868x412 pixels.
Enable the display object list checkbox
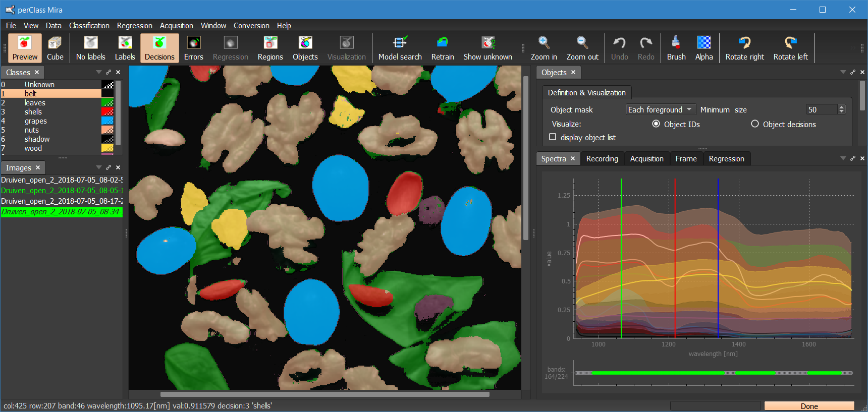[553, 137]
